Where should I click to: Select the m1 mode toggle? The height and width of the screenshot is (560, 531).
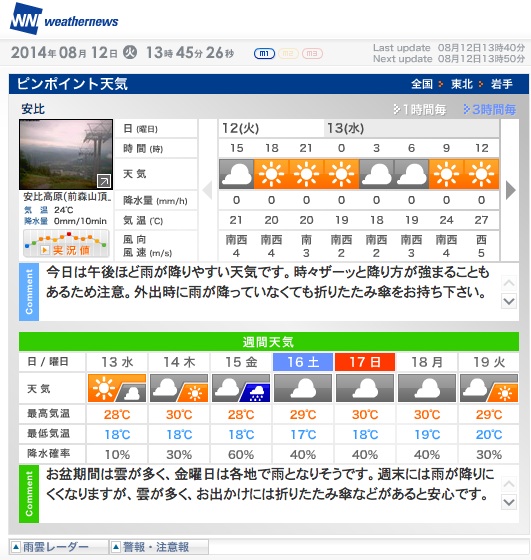(x=264, y=54)
